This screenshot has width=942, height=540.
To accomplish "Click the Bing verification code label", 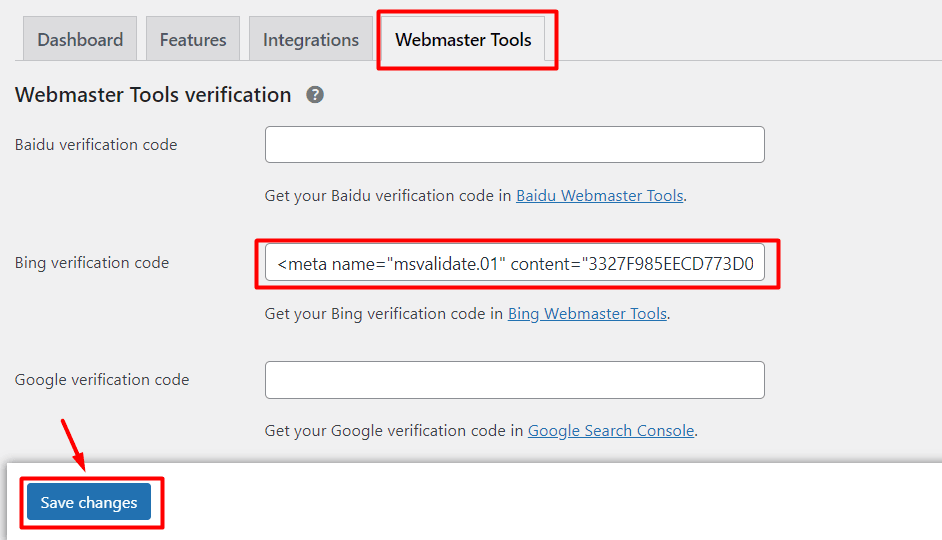I will pos(92,263).
